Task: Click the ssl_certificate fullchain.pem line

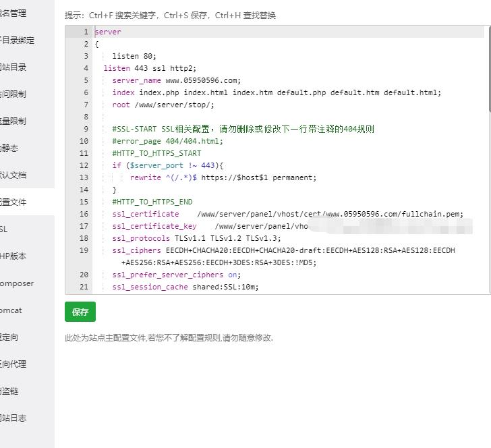Action: pos(288,214)
